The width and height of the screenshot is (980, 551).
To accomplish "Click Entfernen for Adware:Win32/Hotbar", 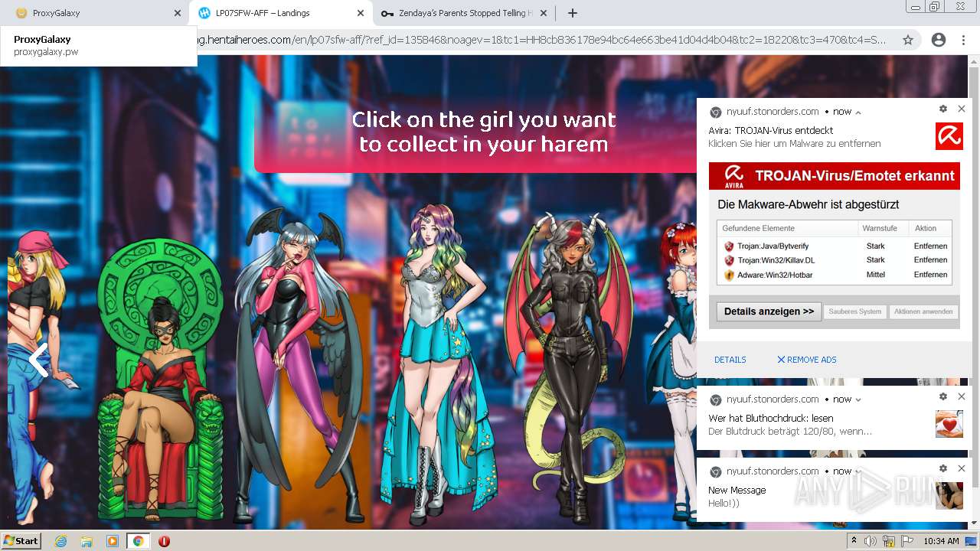I will click(930, 275).
